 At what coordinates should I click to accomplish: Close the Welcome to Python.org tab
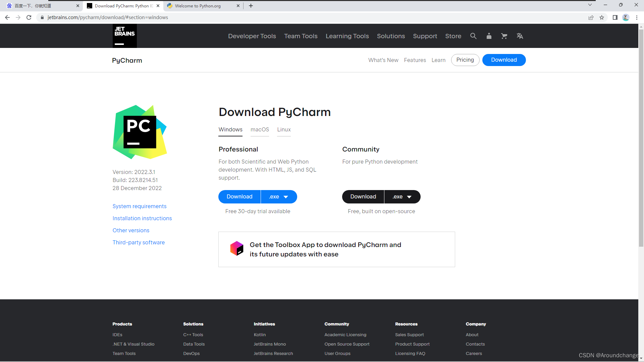point(238,6)
